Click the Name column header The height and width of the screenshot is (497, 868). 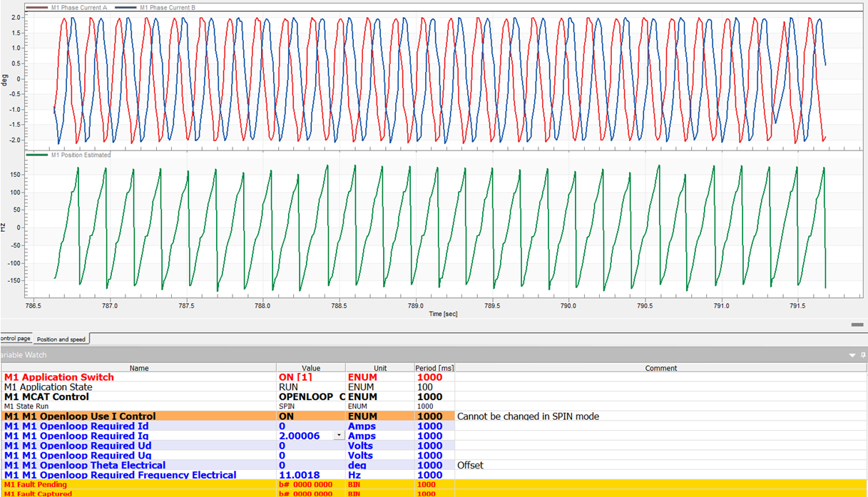[x=139, y=368]
